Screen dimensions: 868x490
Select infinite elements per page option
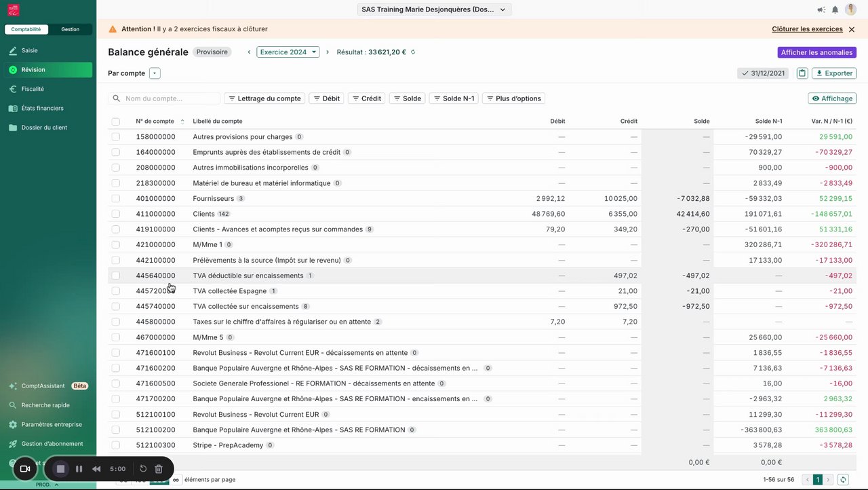(176, 480)
